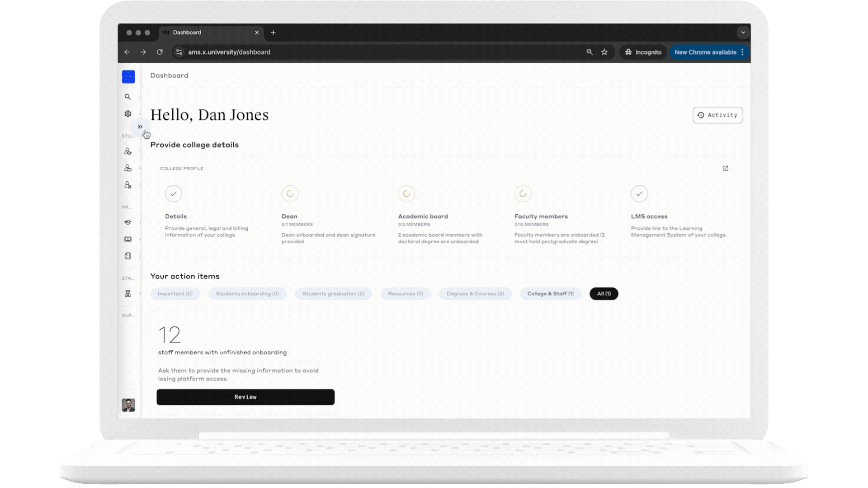This screenshot has height=488, width=868.
Task: Open the Chrome tab list dropdown arrow
Action: click(x=743, y=33)
